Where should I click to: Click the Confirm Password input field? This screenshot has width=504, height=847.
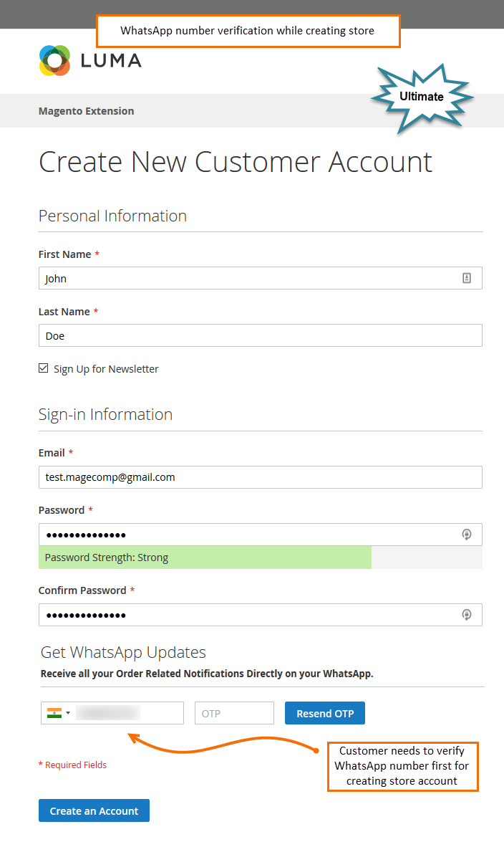click(x=243, y=614)
